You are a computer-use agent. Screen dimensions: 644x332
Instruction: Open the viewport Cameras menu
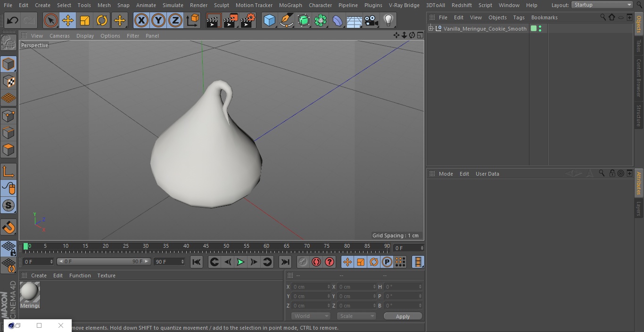coord(59,36)
